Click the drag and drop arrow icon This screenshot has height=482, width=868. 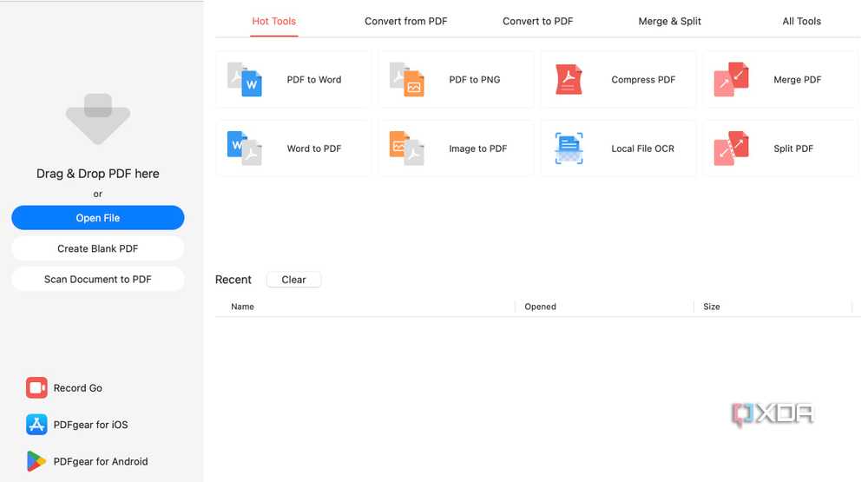pos(98,119)
